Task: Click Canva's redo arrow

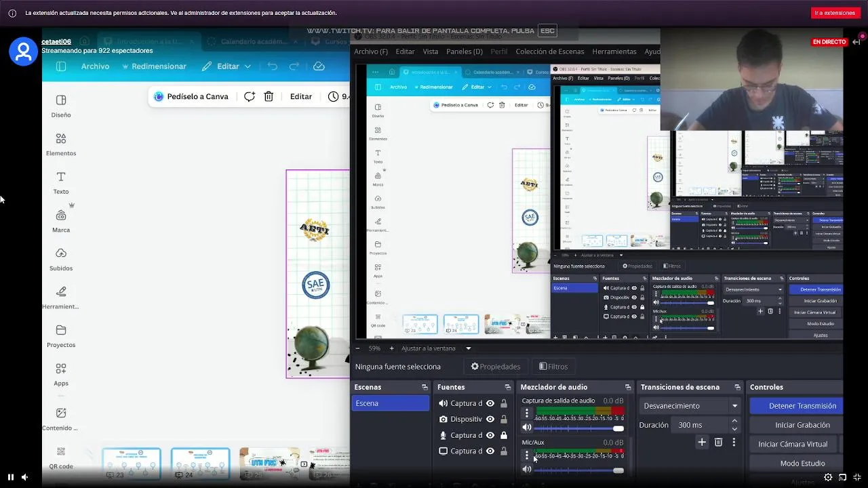Action: click(x=294, y=66)
